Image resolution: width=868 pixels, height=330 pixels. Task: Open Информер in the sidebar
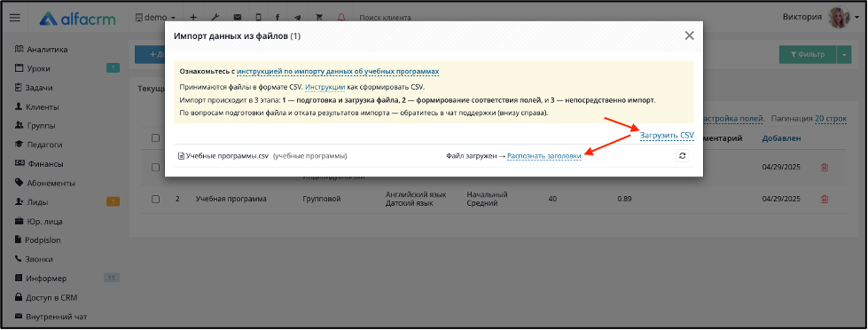[x=41, y=278]
